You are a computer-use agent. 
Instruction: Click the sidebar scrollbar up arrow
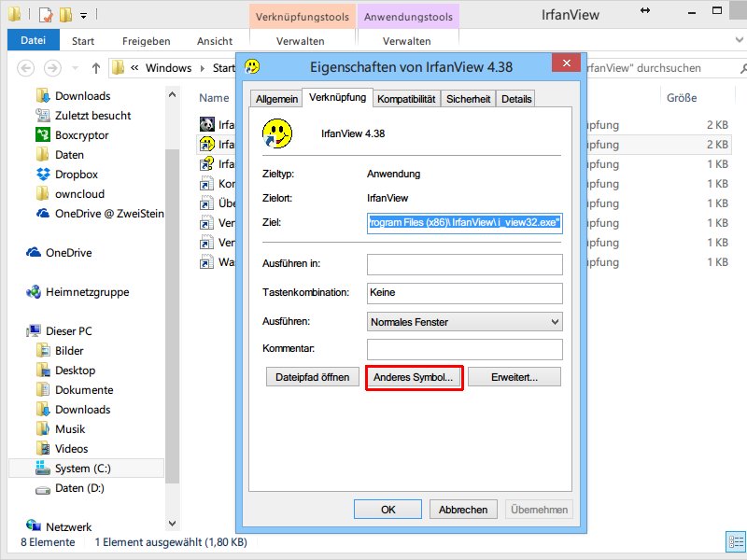point(172,95)
